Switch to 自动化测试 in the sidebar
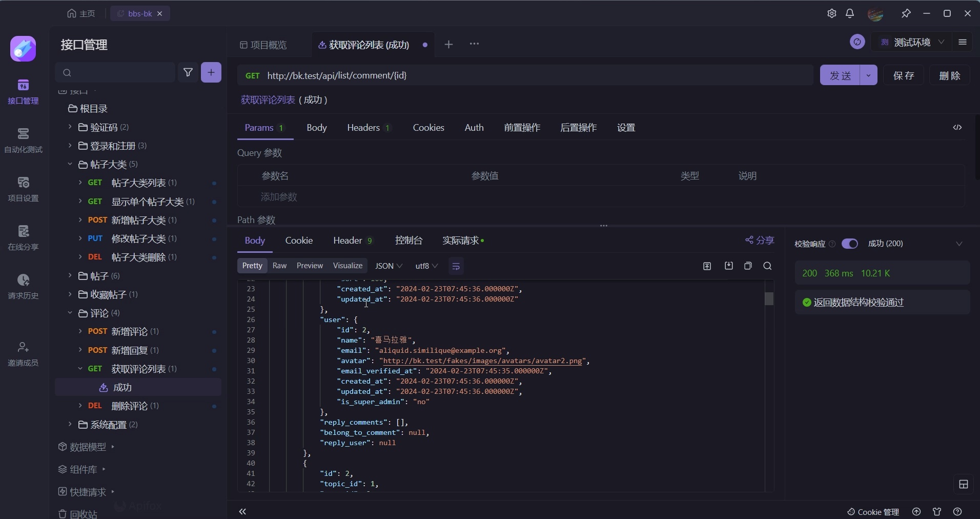Screen dimensions: 980x519 23,139
